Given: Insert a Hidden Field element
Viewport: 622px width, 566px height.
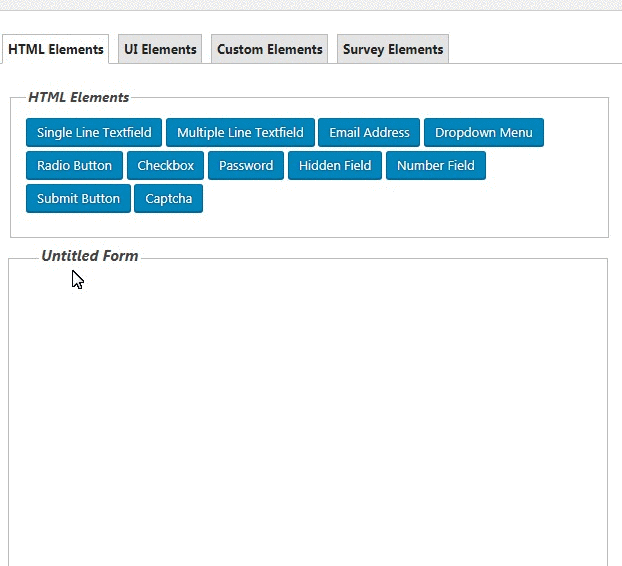Looking at the screenshot, I should pyautogui.click(x=335, y=165).
